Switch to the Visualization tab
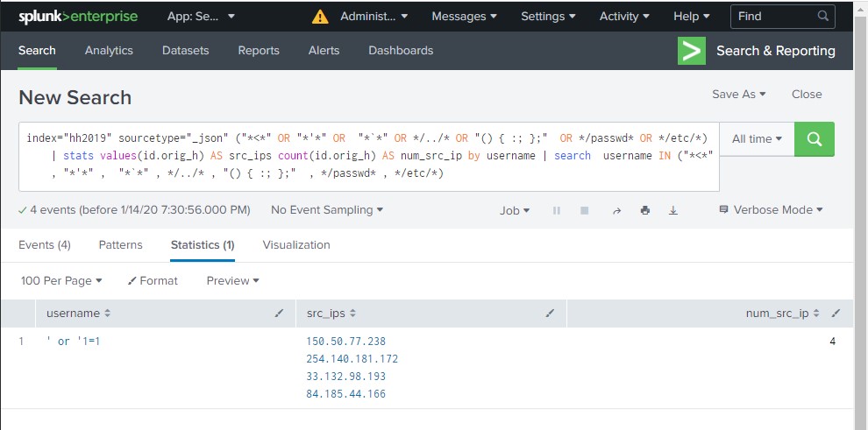Image resolution: width=868 pixels, height=430 pixels. pyautogui.click(x=296, y=245)
